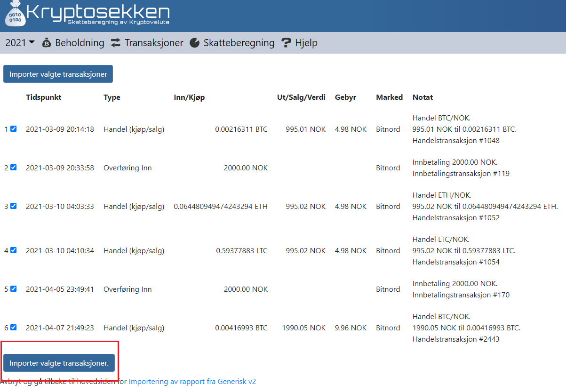The image size is (566, 392).
Task: Click the 9.96 NOK fee
Action: point(351,328)
